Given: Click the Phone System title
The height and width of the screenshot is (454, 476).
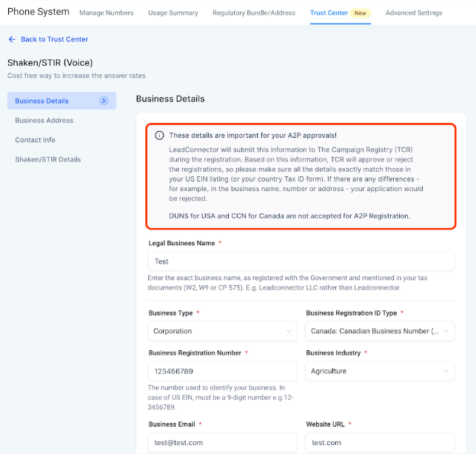Looking at the screenshot, I should tap(38, 12).
